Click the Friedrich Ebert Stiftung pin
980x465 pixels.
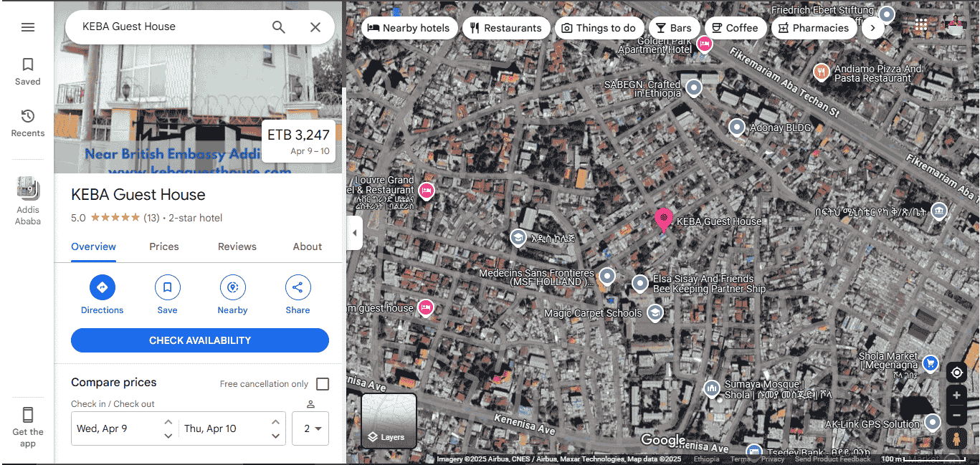pyautogui.click(x=887, y=14)
